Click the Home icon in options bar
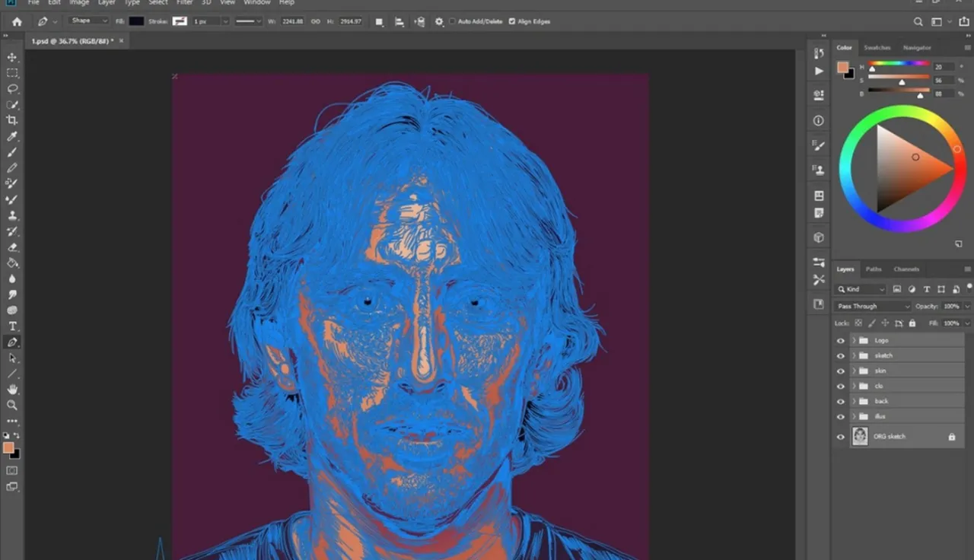 (x=17, y=21)
